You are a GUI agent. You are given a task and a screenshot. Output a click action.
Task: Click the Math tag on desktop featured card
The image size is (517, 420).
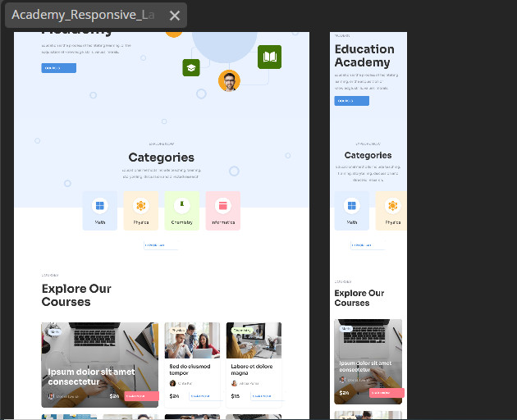tap(54, 332)
